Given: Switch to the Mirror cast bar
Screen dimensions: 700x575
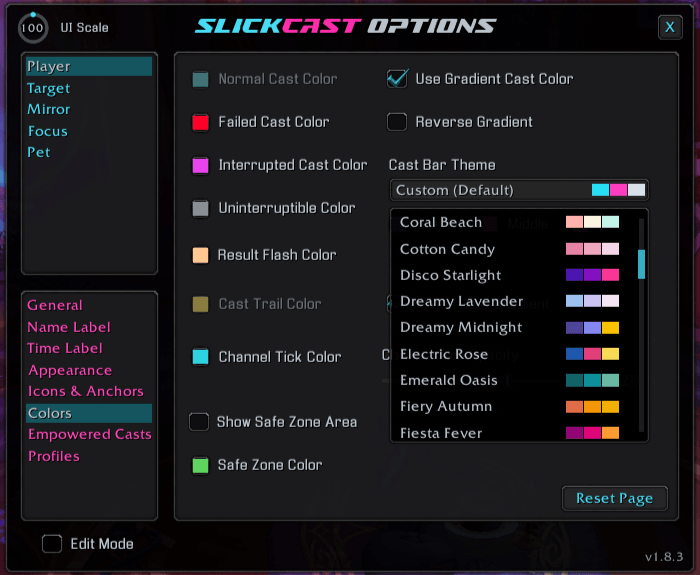Looking at the screenshot, I should (89, 109).
